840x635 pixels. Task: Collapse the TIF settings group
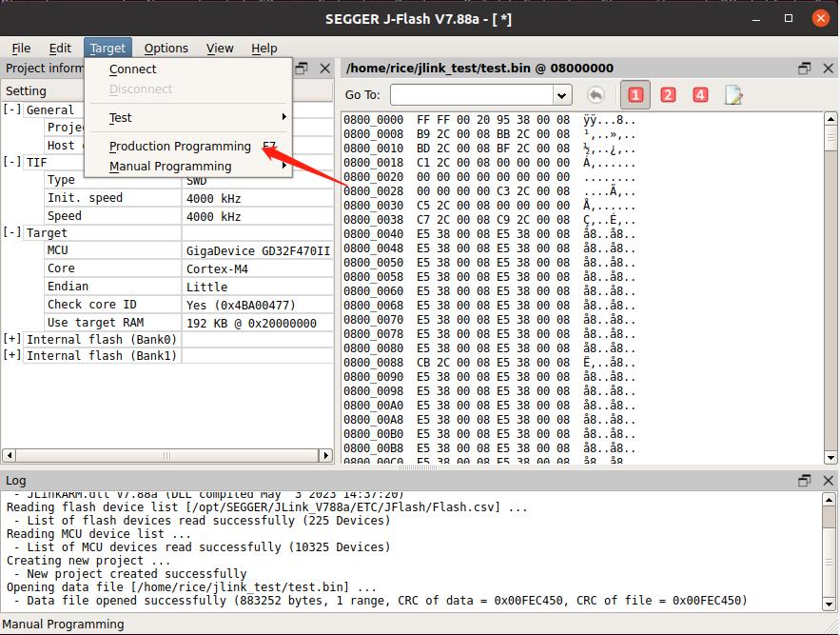12,162
